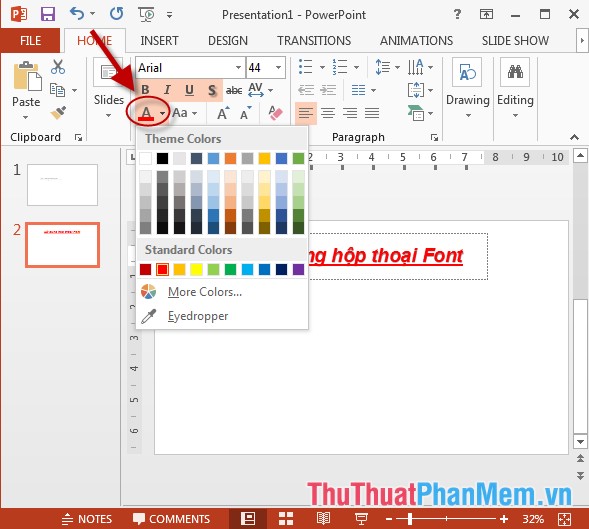Fit slide to current window icon
Screen dimensions: 589x529
click(x=565, y=519)
